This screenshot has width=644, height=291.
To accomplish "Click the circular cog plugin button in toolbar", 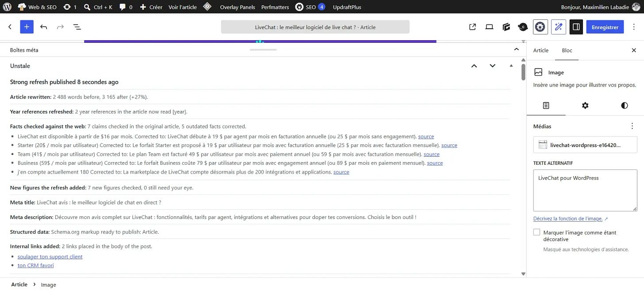I will tap(540, 27).
